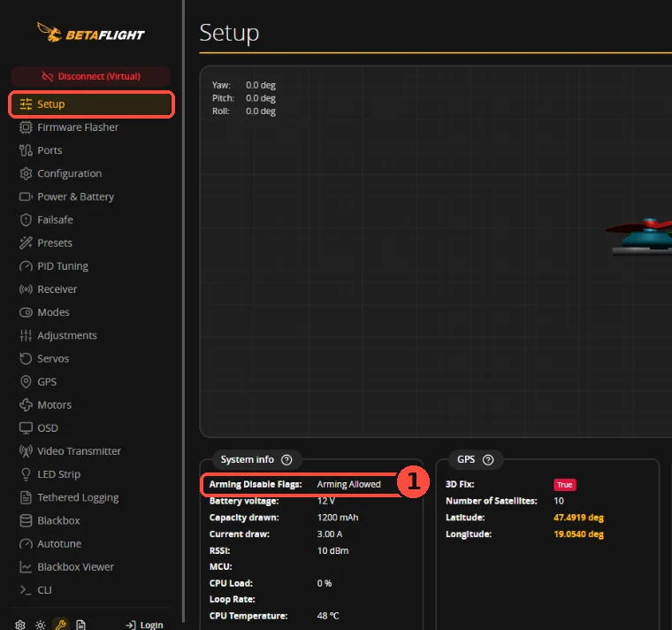Click the Setup page heading
This screenshot has height=630, width=672.
pos(229,33)
